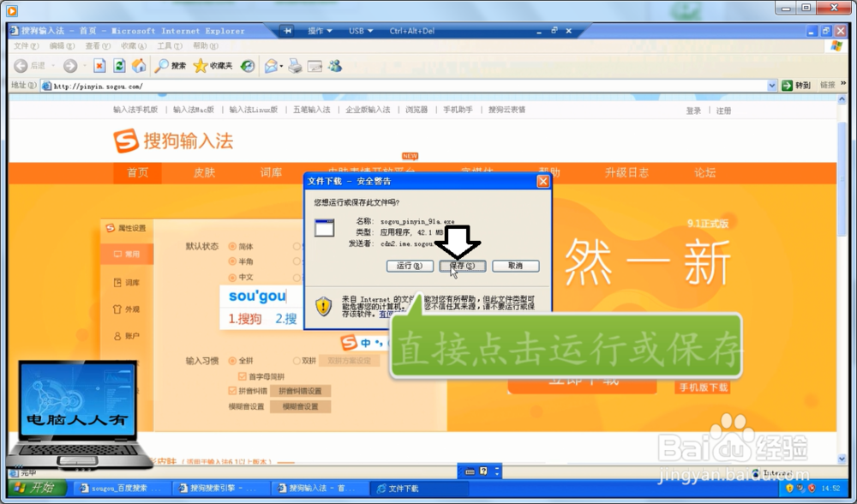Click the security shield tray icon

point(789,489)
